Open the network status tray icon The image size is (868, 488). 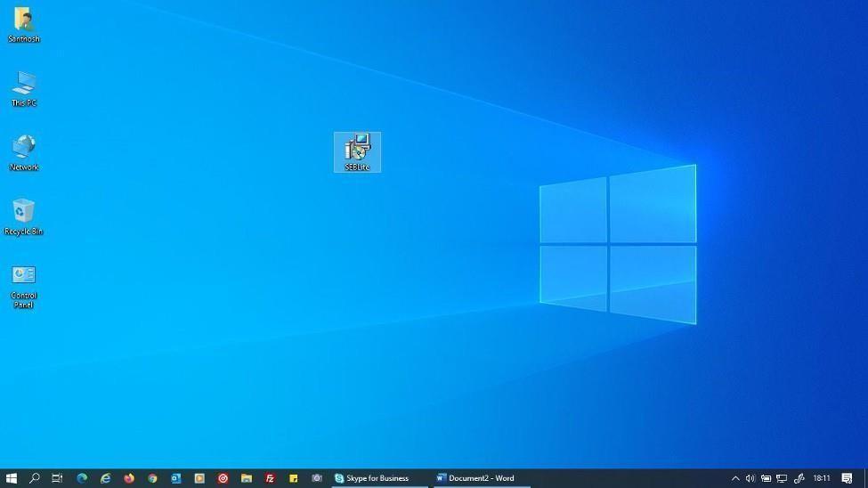point(782,478)
